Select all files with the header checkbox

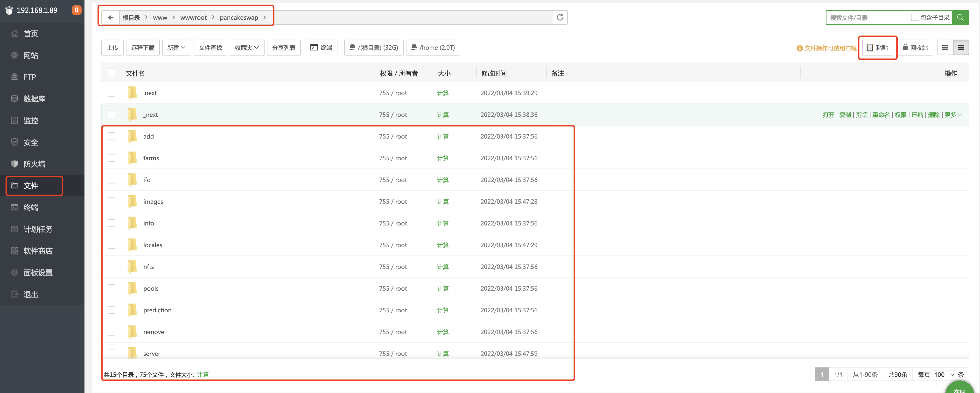click(x=112, y=72)
